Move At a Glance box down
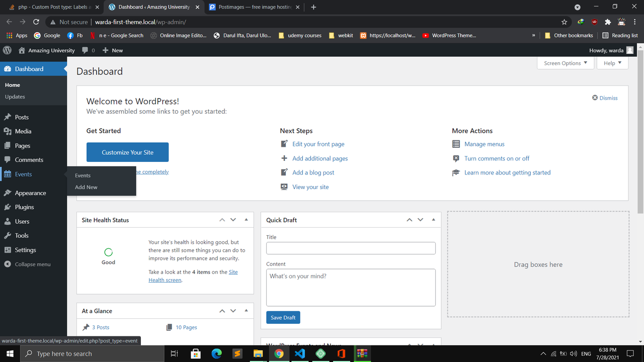 233,311
